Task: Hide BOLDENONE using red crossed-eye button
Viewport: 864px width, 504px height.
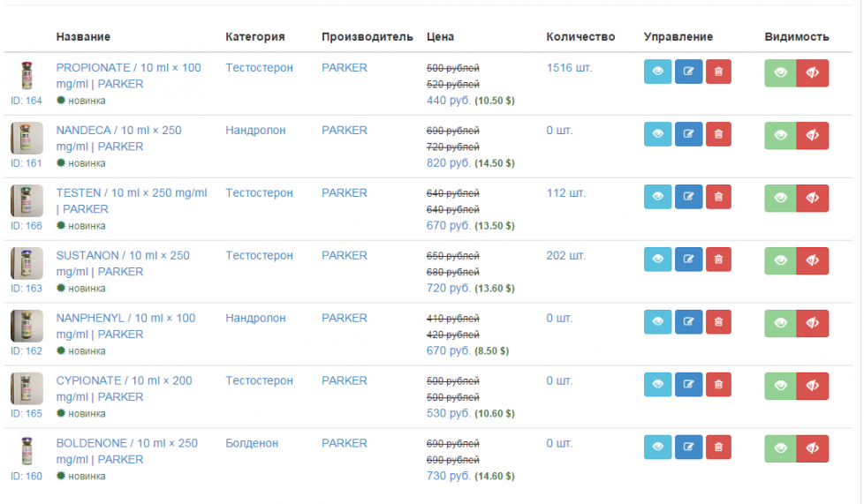Action: tap(813, 449)
